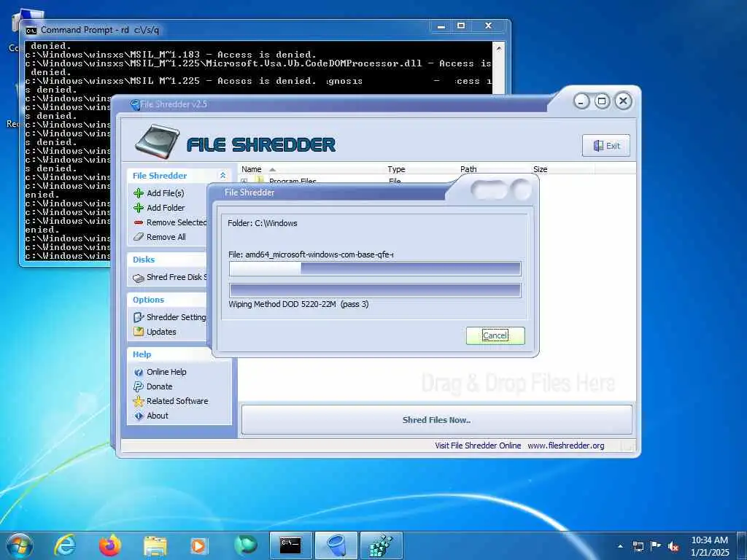This screenshot has width=747, height=560.
Task: Collapse the File Shredder sidebar section
Action: pos(222,176)
